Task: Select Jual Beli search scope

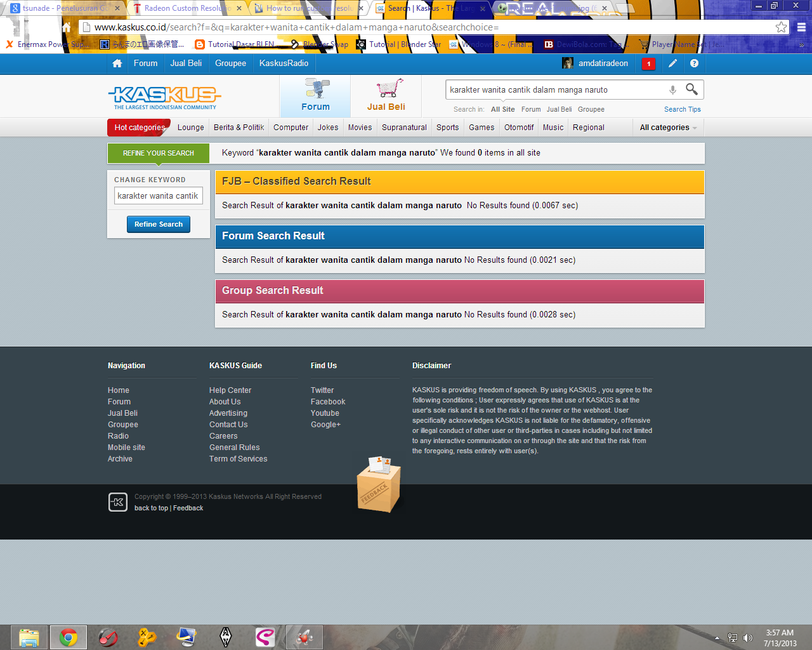Action: [559, 109]
